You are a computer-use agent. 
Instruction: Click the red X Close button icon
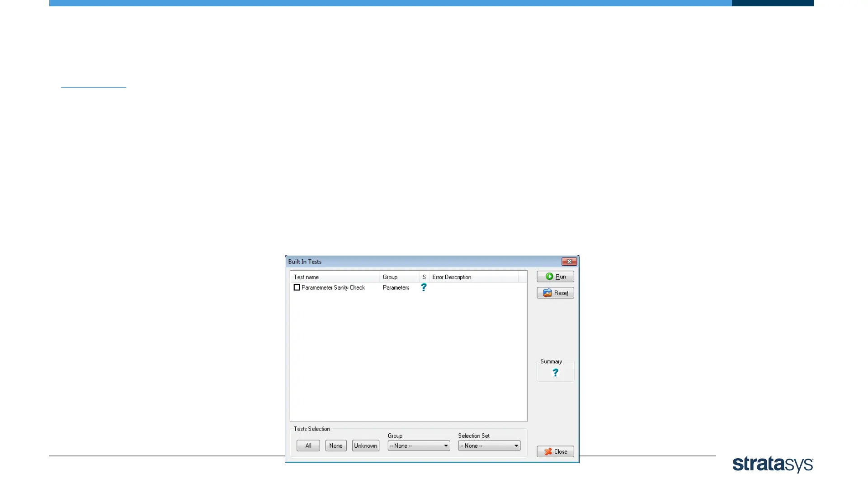pos(548,452)
